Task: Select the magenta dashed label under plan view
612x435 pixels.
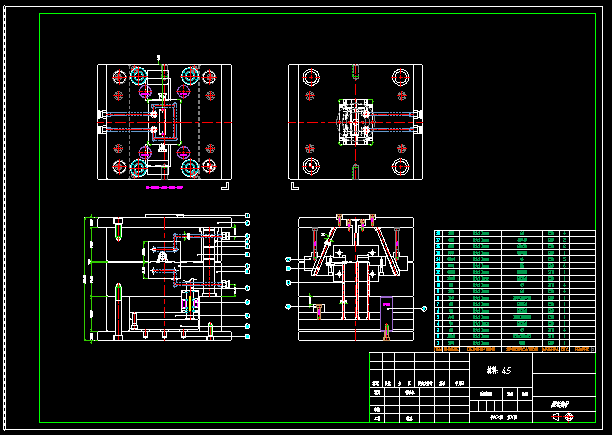Action: click(x=164, y=187)
